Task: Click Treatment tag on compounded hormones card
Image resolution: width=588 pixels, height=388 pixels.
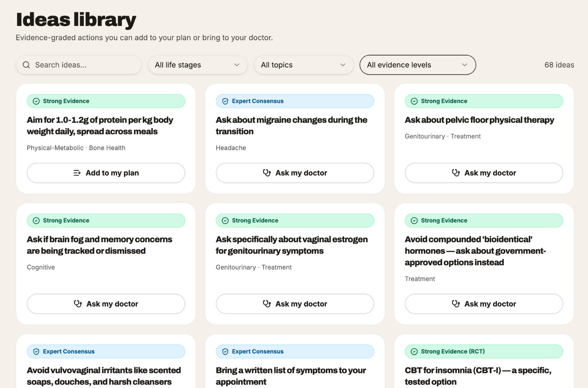Action: [420, 279]
